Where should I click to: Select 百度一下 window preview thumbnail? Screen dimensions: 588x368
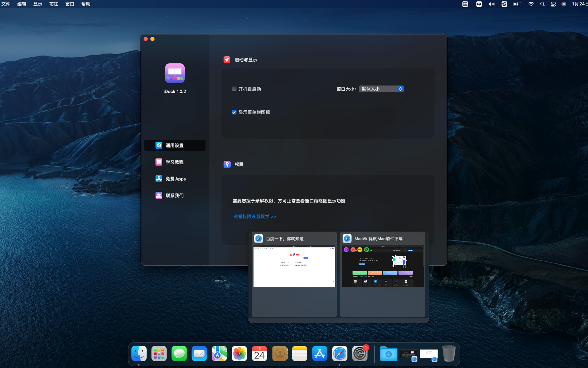(294, 267)
